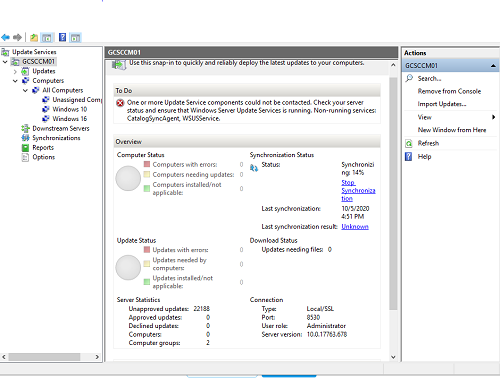
Task: Click the green Updates installed/not applicable swatch
Action: (147, 282)
